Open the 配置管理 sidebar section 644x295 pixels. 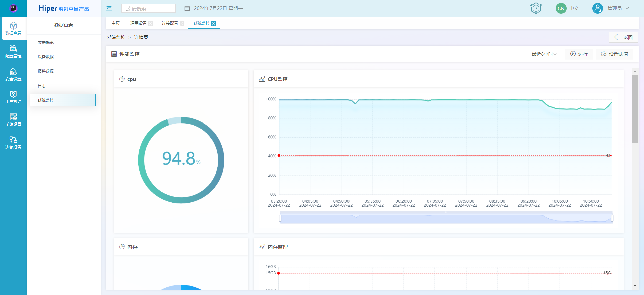[x=13, y=51]
